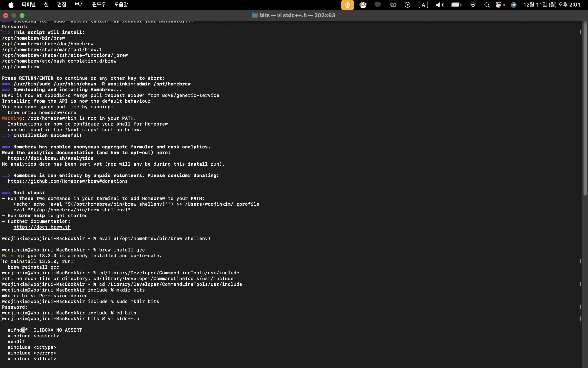Click the '/opt/homebrew/share/doc/homebrew' path line
The height and width of the screenshot is (368, 588).
click(x=48, y=44)
